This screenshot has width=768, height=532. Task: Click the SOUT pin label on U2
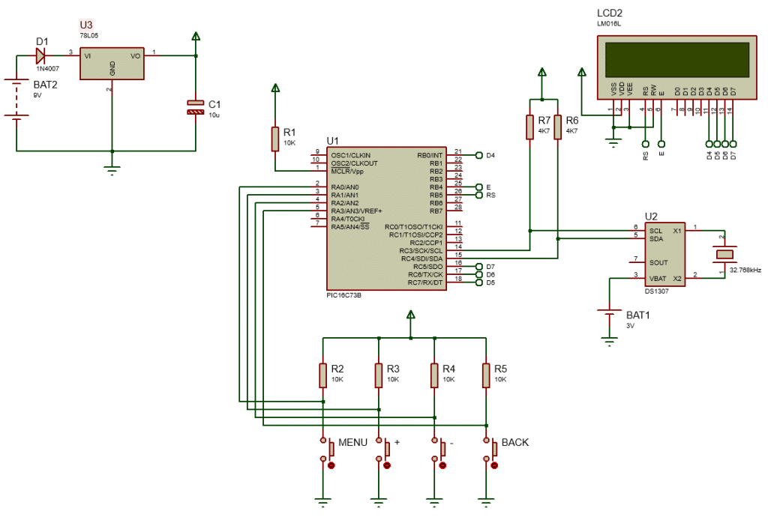[658, 263]
